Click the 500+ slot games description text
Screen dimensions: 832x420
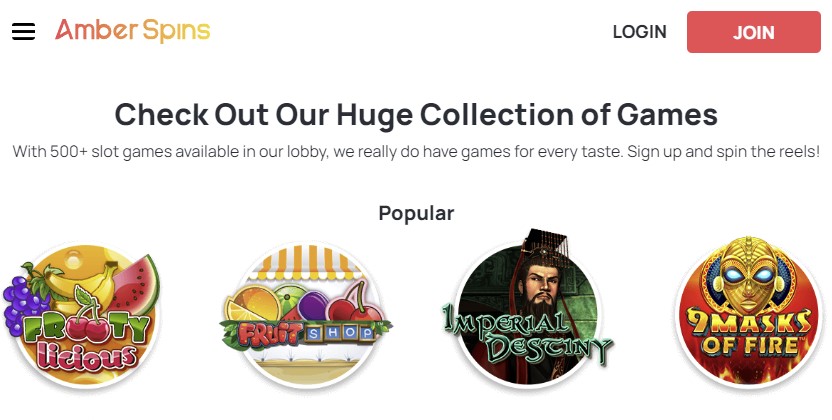(416, 152)
